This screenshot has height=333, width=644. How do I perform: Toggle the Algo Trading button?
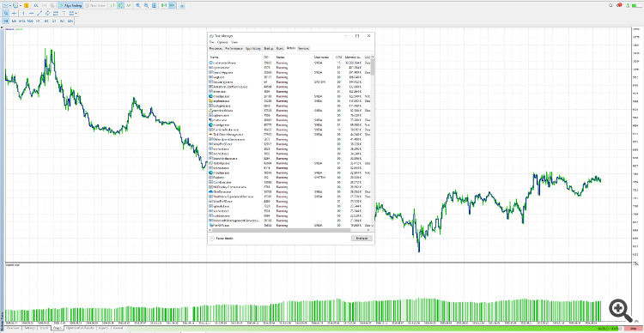point(70,5)
